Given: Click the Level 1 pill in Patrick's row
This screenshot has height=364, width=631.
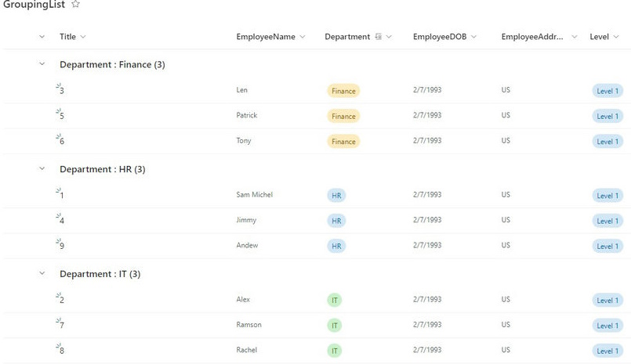Looking at the screenshot, I should coord(607,116).
